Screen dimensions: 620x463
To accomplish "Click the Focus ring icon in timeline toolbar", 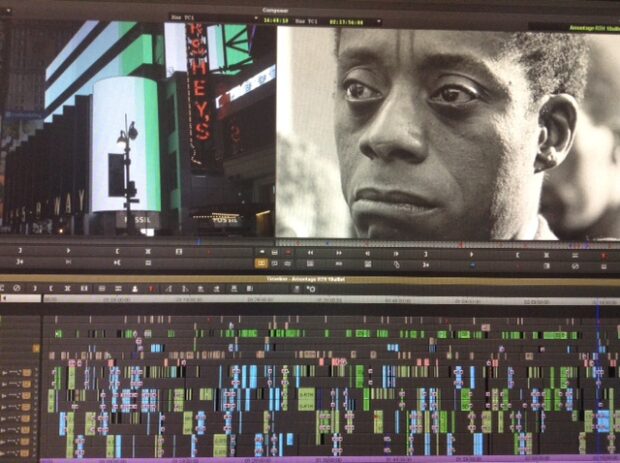I will click(311, 289).
